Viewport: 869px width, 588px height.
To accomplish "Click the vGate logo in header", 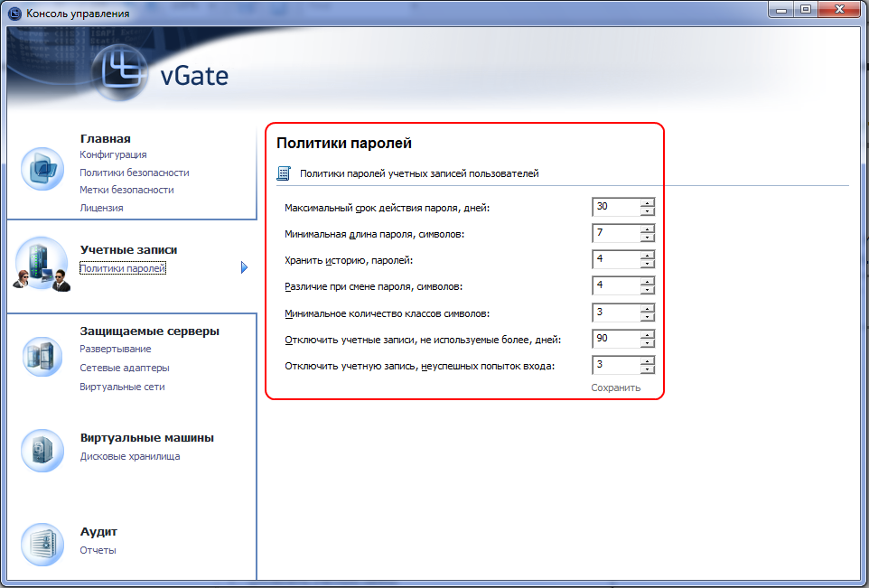I will [x=161, y=73].
